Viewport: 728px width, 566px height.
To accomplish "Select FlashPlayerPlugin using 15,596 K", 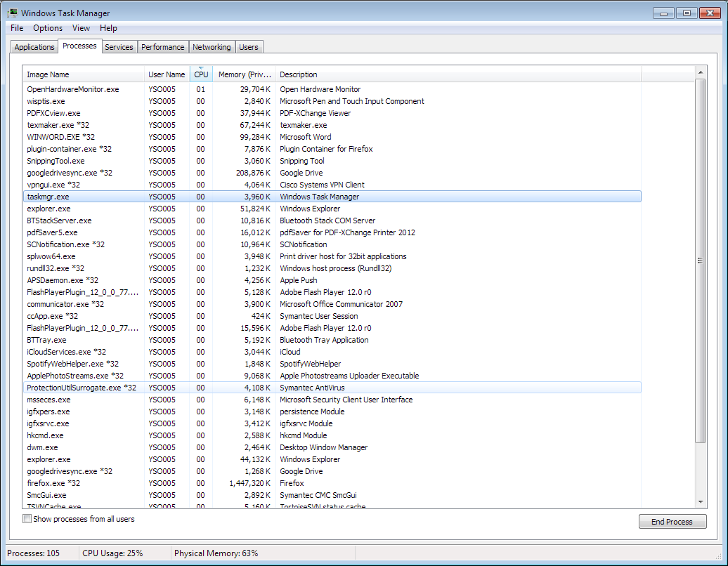I will [x=332, y=328].
